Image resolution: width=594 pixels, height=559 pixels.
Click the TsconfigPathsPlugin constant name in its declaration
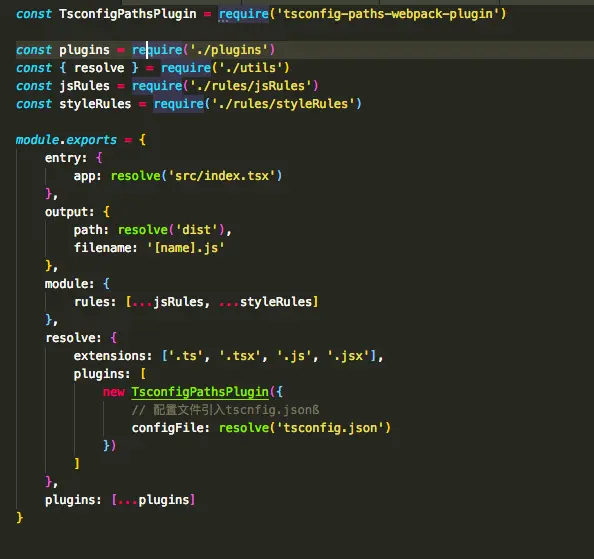pyautogui.click(x=128, y=14)
